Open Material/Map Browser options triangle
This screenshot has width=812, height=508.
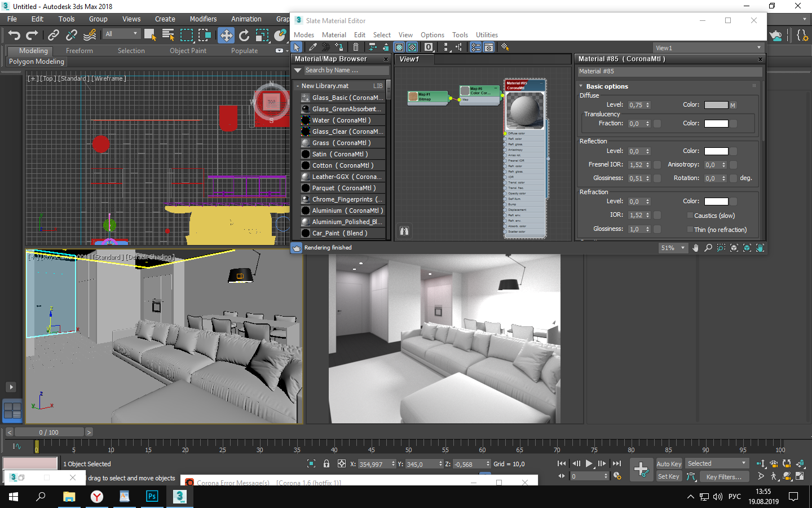298,71
